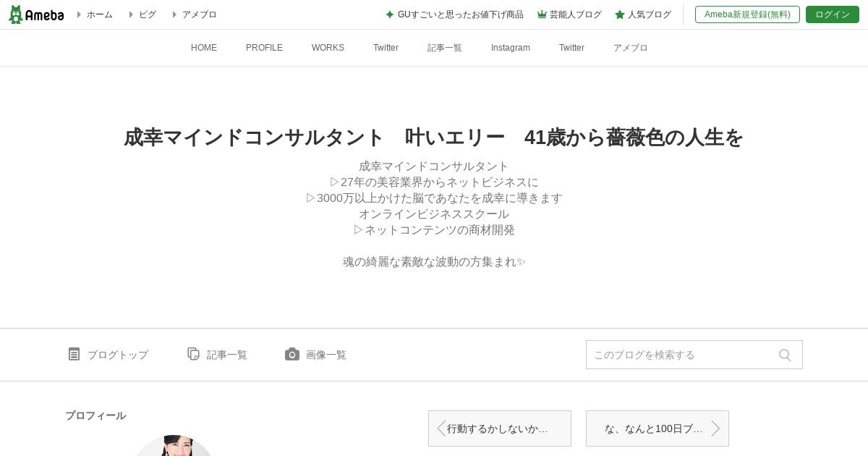Open the ピグ link in top bar

(x=148, y=14)
